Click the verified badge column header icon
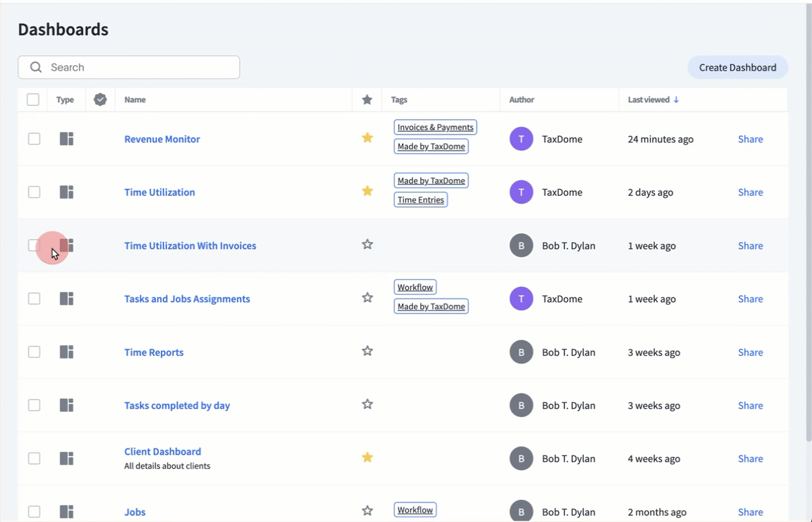Screen dimensions: 812x522 (x=100, y=100)
